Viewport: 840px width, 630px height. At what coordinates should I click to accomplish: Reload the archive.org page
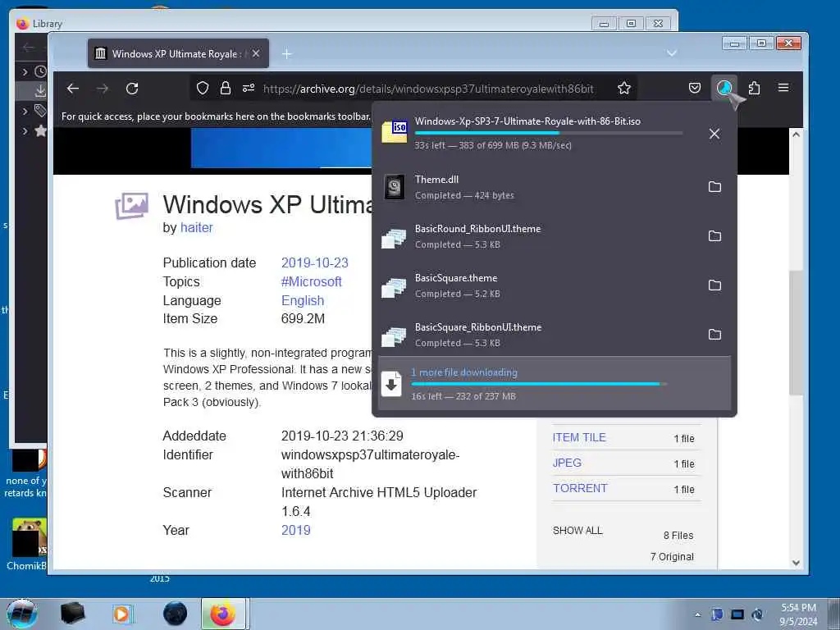tap(132, 89)
